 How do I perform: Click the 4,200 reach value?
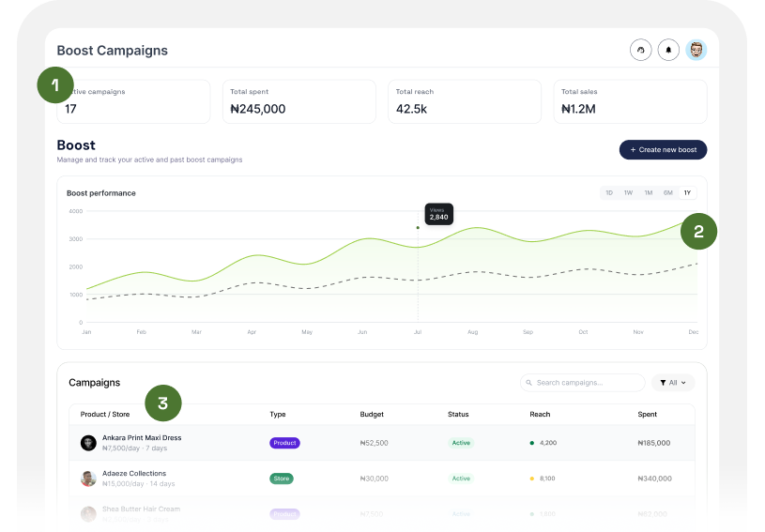(548, 443)
